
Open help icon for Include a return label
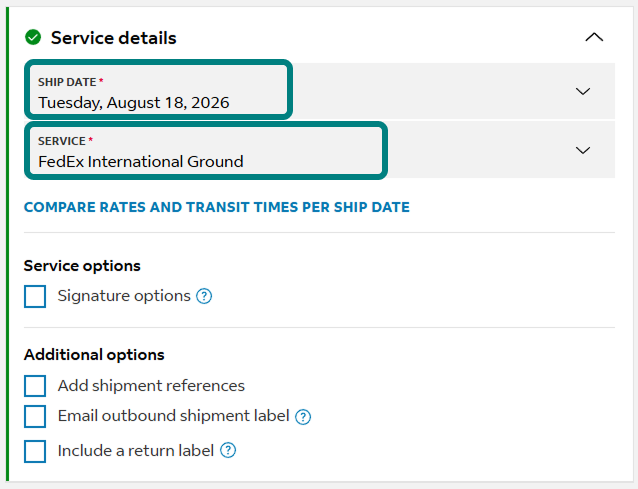[228, 450]
